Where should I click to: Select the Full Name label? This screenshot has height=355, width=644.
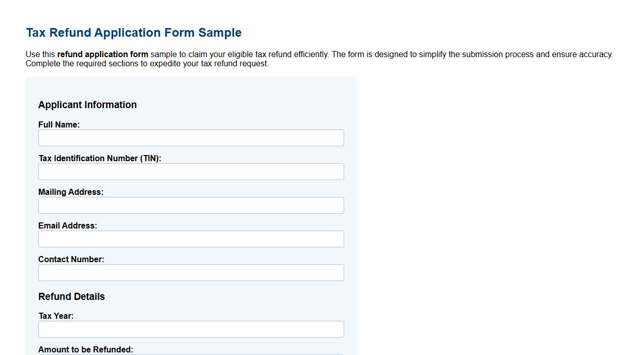click(x=59, y=124)
